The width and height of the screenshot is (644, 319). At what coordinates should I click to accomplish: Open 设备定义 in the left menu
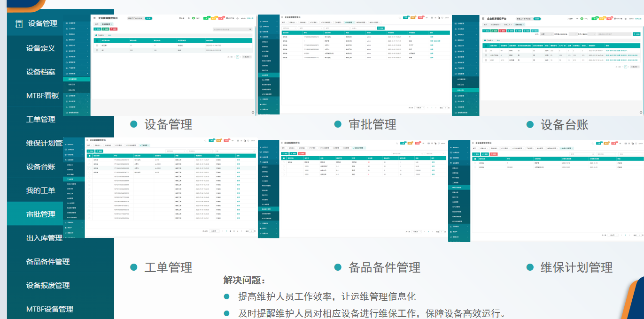coord(41,48)
